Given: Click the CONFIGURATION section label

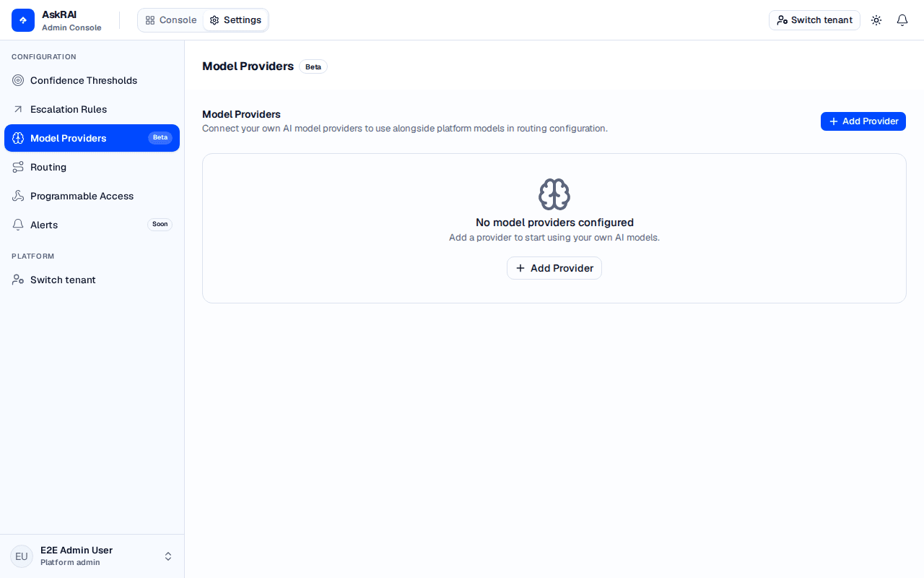Looking at the screenshot, I should click(44, 57).
